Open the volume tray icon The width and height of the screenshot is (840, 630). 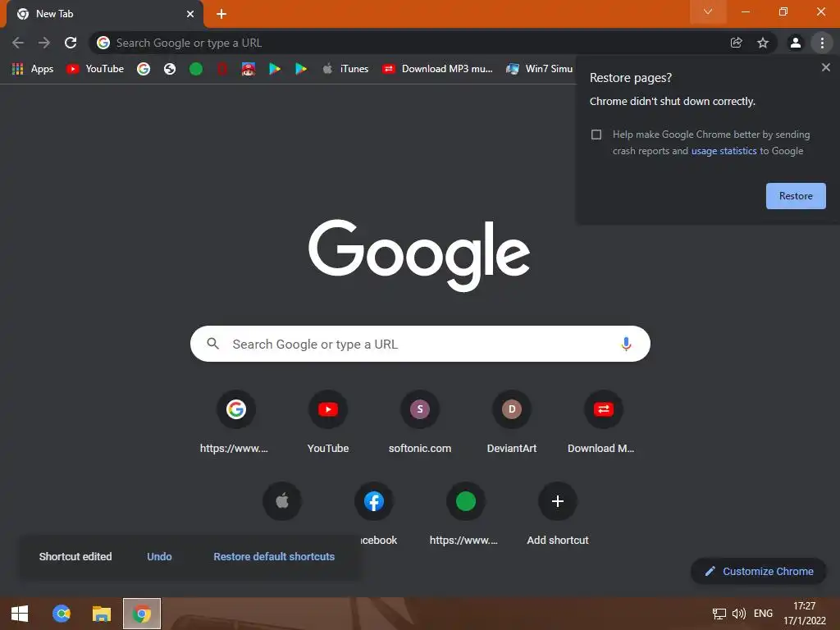(739, 614)
